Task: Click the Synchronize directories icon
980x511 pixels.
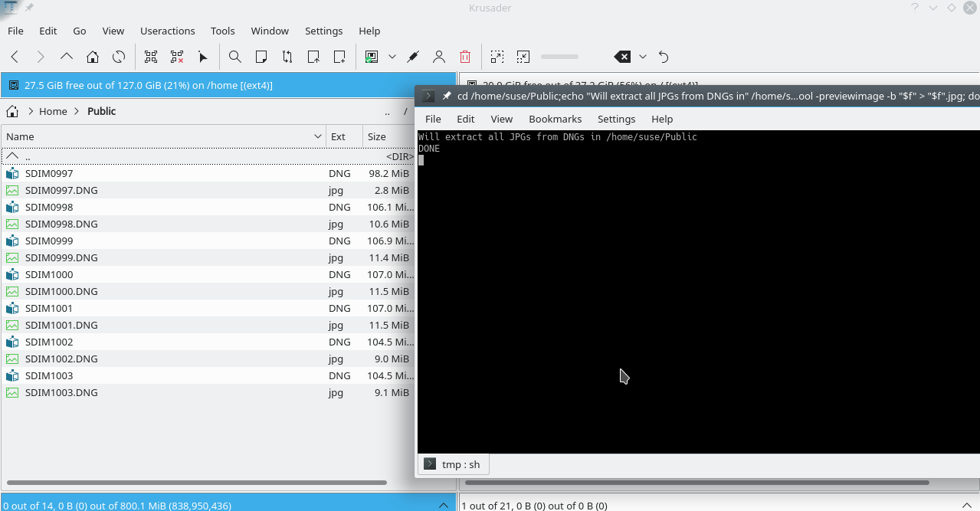Action: coord(287,57)
